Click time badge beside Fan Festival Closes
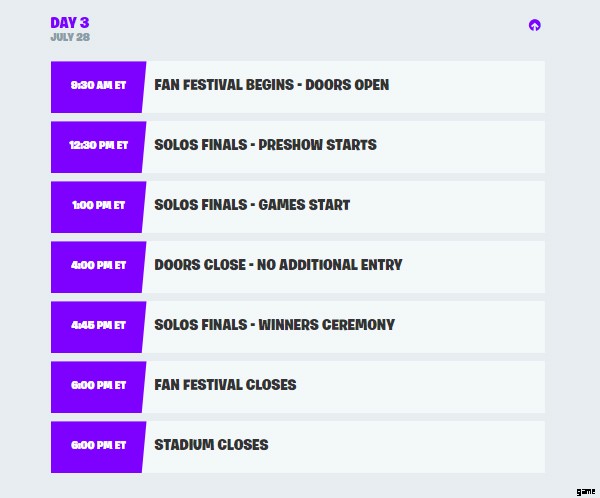This screenshot has height=498, width=600. click(x=98, y=386)
